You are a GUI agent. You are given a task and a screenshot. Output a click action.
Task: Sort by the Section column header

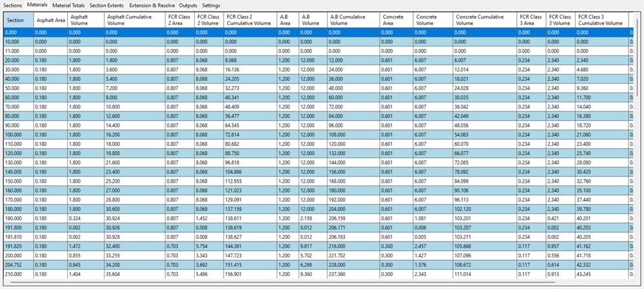point(19,20)
